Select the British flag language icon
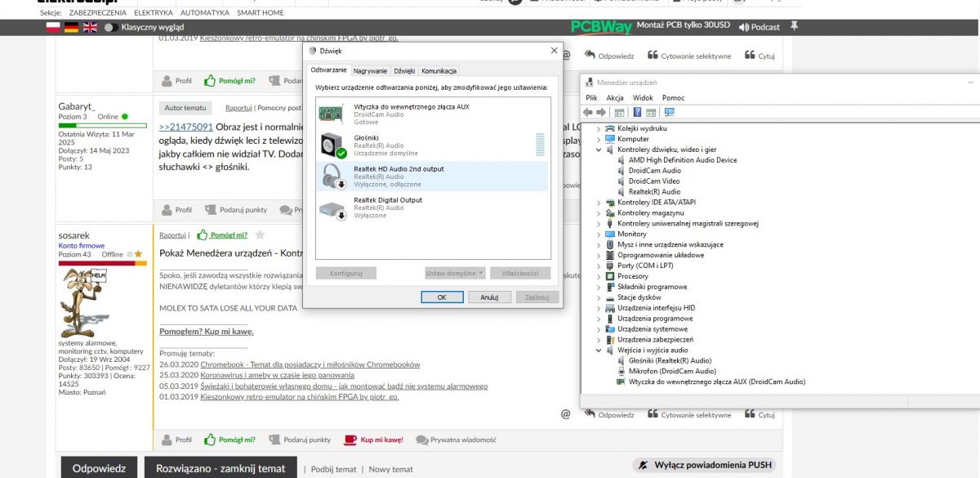Screen dimensions: 980x478 click(90, 27)
